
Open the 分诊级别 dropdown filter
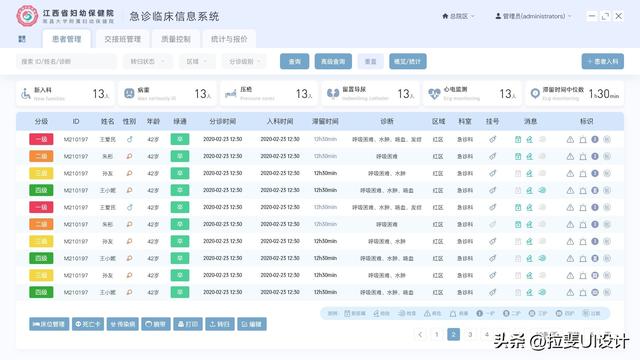(x=244, y=62)
